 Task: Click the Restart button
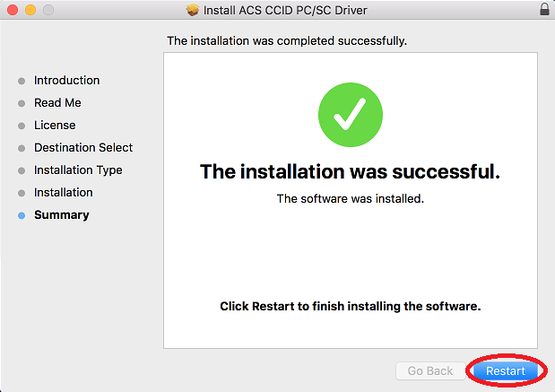506,370
